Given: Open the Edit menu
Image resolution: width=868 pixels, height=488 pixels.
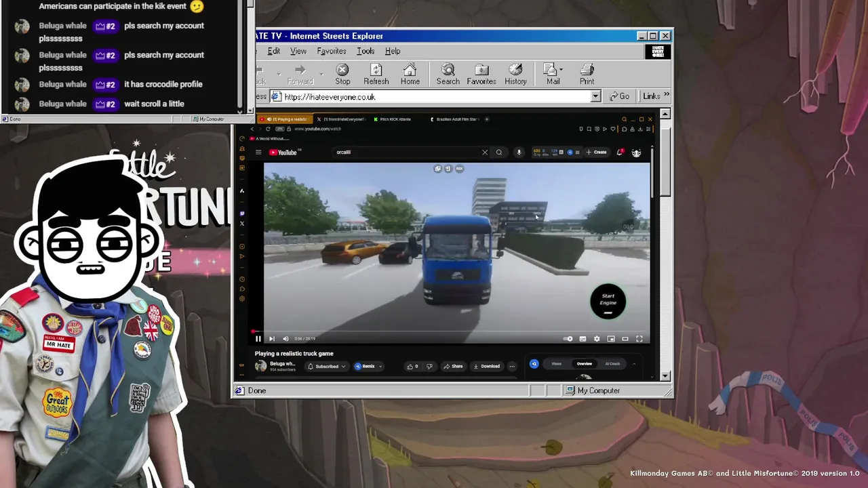Looking at the screenshot, I should click(274, 52).
